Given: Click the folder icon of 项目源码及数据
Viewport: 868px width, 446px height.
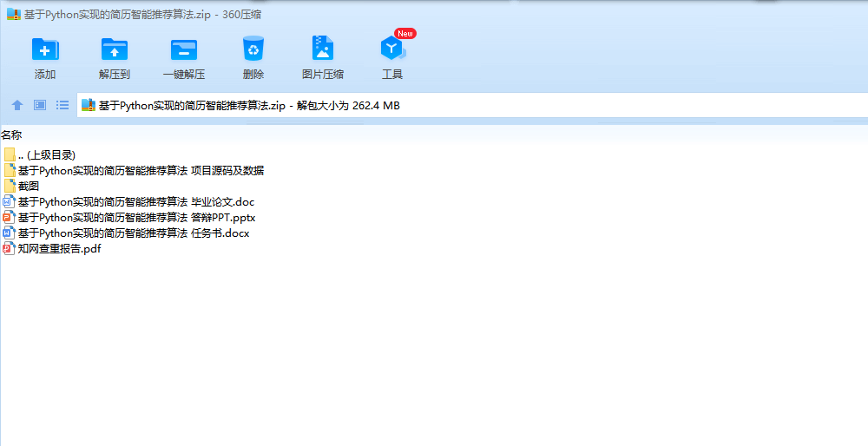Looking at the screenshot, I should [10, 170].
